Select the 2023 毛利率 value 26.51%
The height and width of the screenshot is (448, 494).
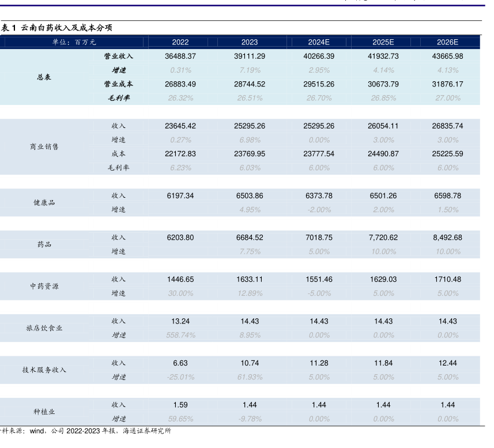[250, 98]
